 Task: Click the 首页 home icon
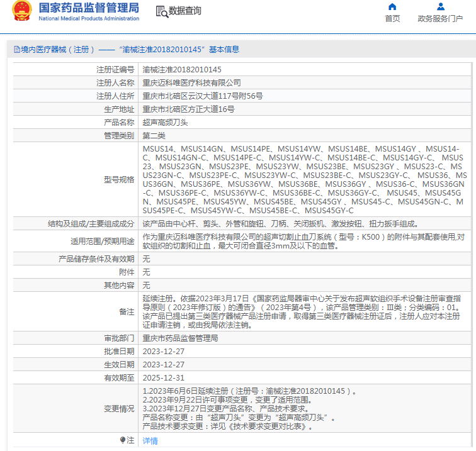pyautogui.click(x=392, y=7)
